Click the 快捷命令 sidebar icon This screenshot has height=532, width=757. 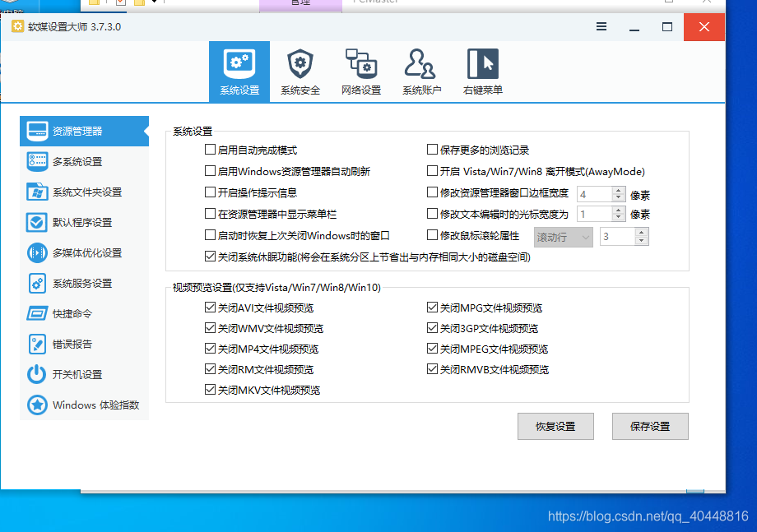click(37, 313)
